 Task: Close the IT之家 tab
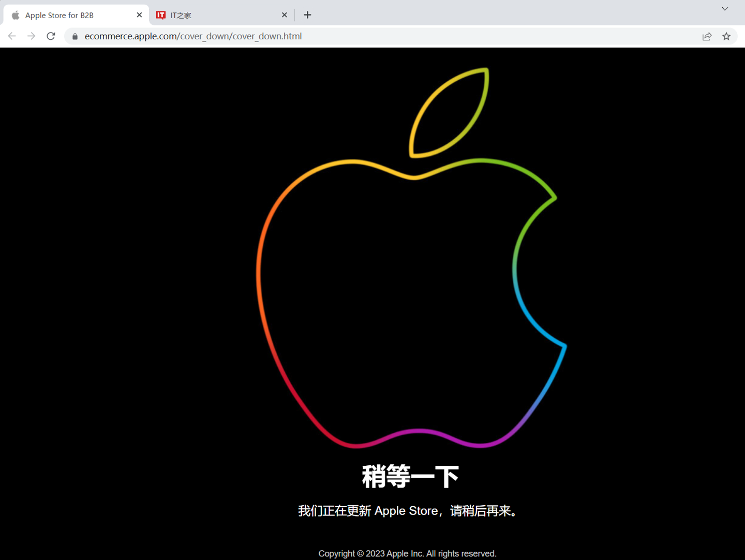click(284, 15)
